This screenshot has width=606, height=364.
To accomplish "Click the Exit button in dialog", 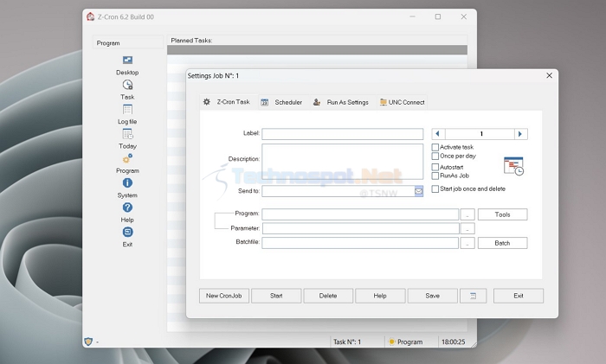I will [x=519, y=296].
